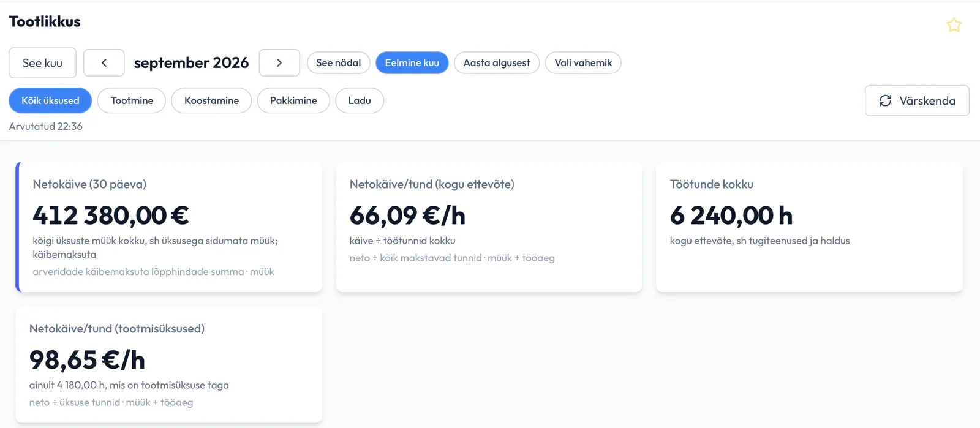Open the Vali vahemik range picker
The image size is (980, 428).
pyautogui.click(x=583, y=62)
